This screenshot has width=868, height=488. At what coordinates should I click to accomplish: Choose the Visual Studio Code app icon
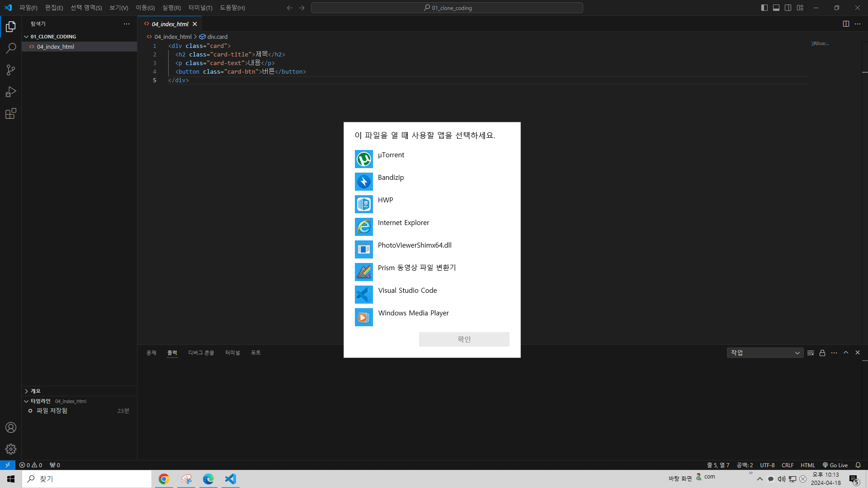click(x=364, y=295)
